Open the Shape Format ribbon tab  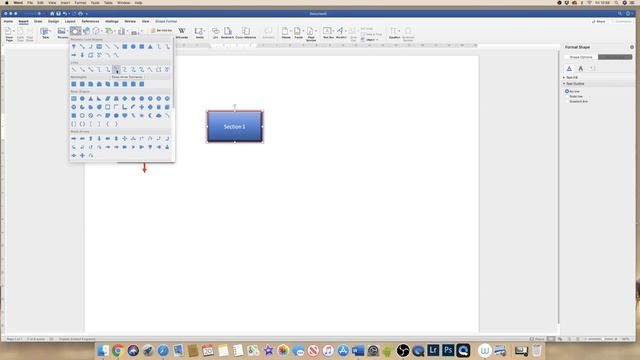click(166, 21)
